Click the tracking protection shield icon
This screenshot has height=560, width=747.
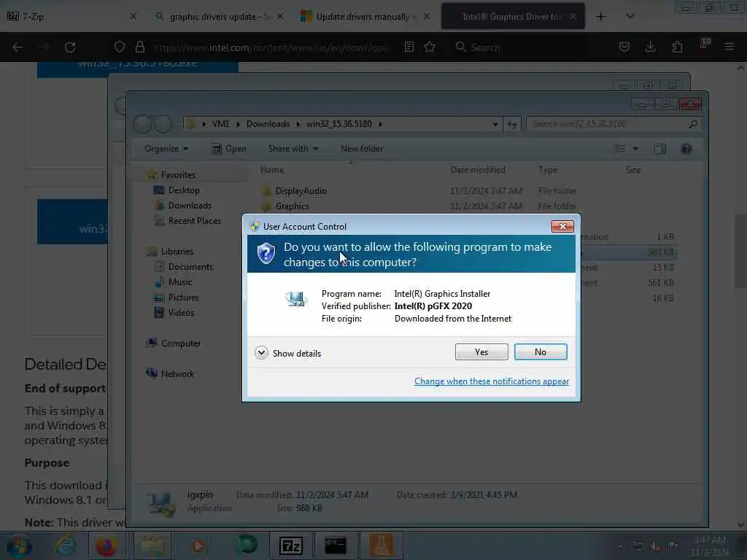pos(120,47)
